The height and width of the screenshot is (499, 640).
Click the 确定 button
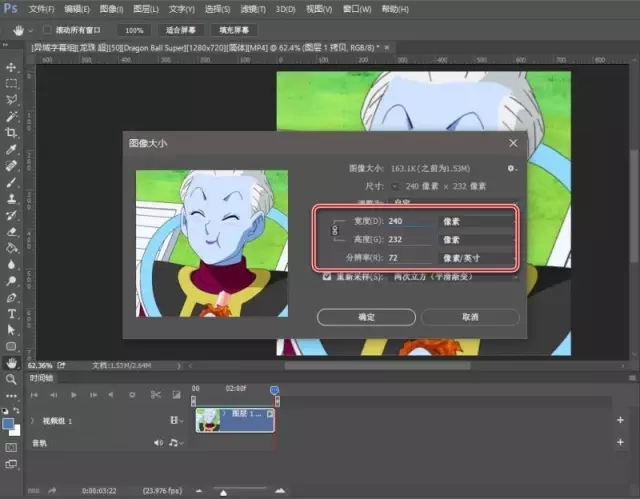click(x=366, y=317)
